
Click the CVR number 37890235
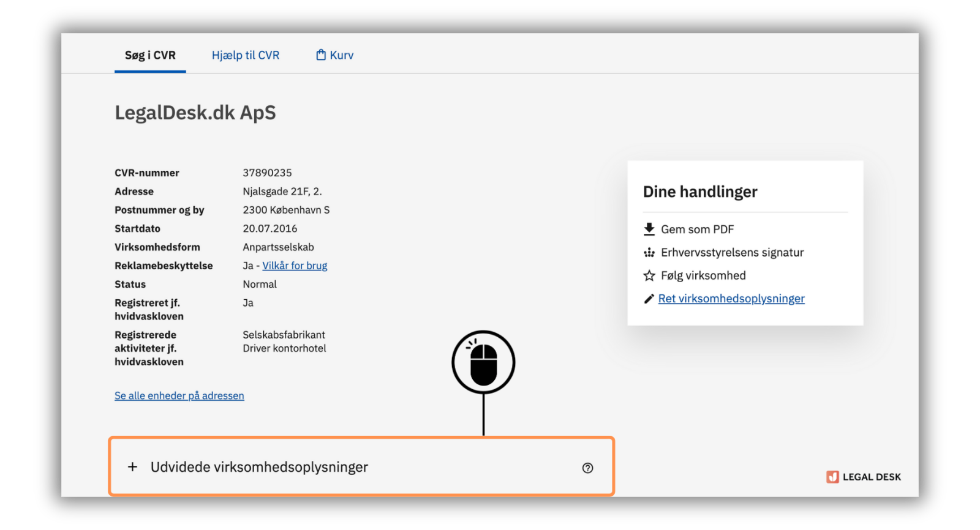tap(267, 173)
